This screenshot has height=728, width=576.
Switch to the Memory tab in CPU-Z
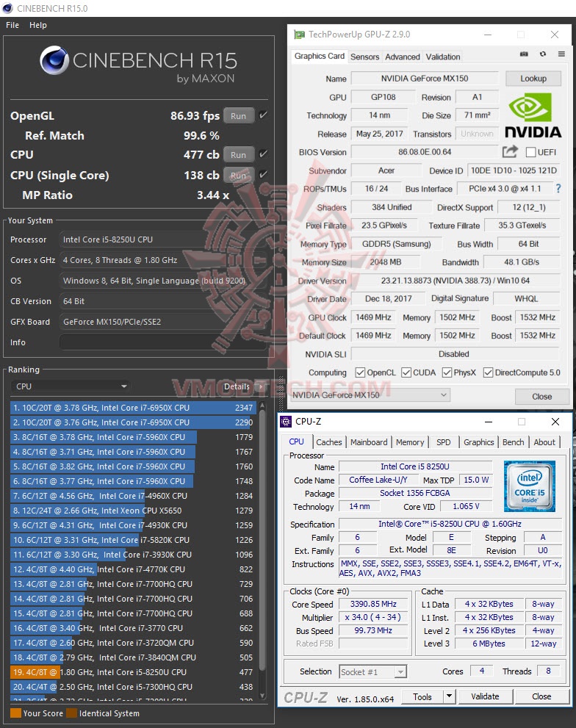410,442
